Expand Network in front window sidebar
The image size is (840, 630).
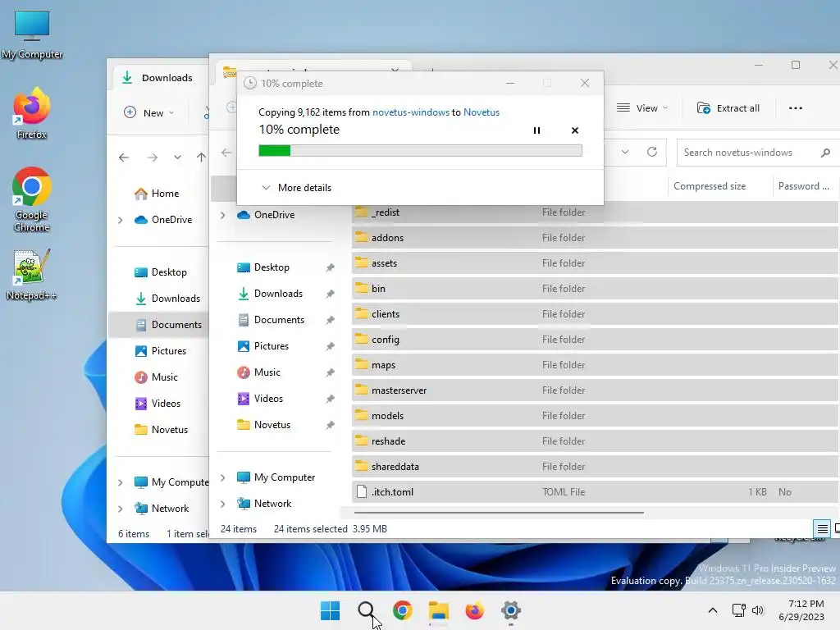click(x=223, y=504)
